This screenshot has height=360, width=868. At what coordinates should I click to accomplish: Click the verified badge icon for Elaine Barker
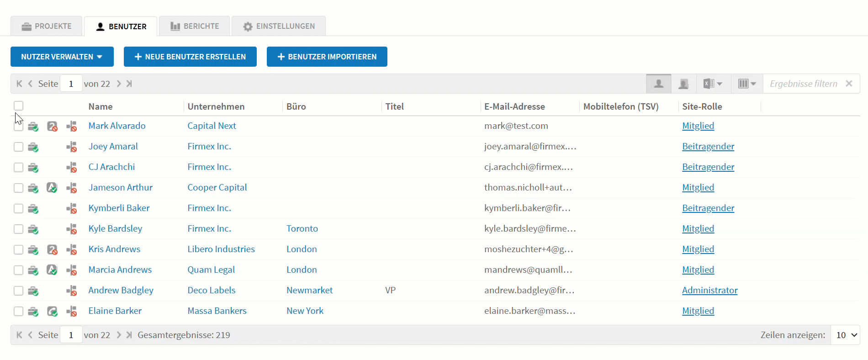click(x=52, y=312)
